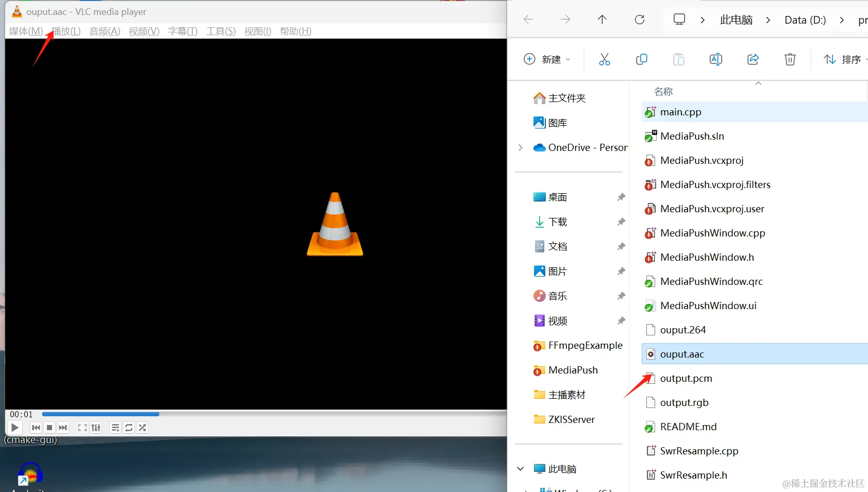Expand chevron after 此电脑 breadcrumb
Viewport: 868px width, 492px height.
(769, 20)
